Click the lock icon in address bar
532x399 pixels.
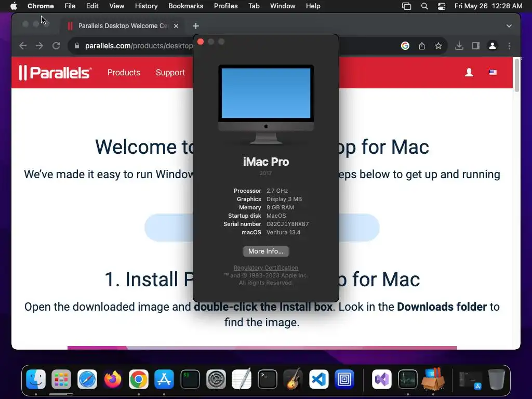click(x=77, y=46)
